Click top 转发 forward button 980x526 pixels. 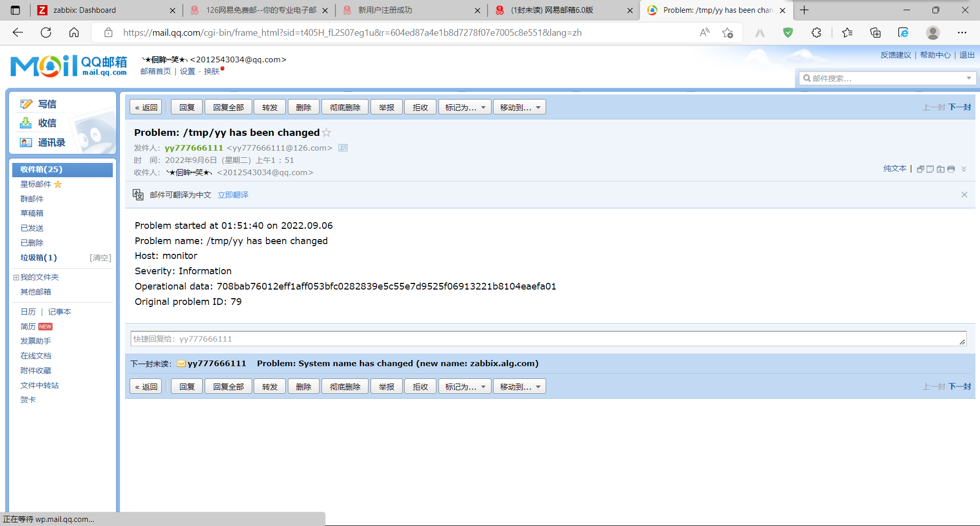tap(269, 107)
